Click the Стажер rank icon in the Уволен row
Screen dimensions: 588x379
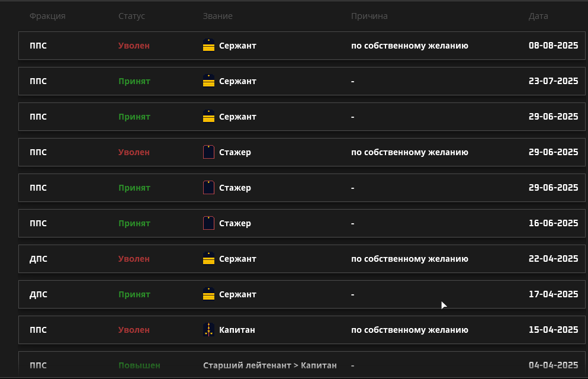coord(208,152)
